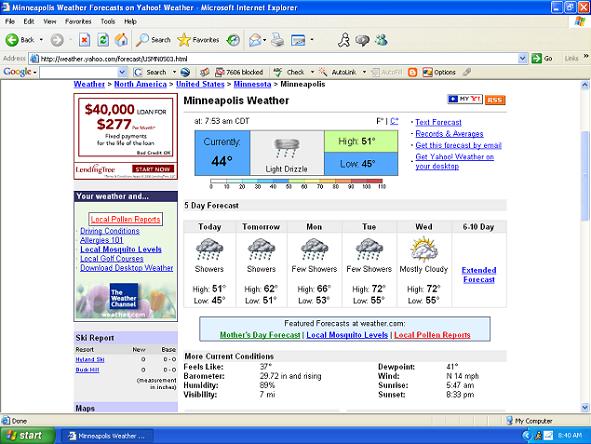Screen dimensions: 591x444
Task: Open the Favorites menu
Action: point(78,21)
